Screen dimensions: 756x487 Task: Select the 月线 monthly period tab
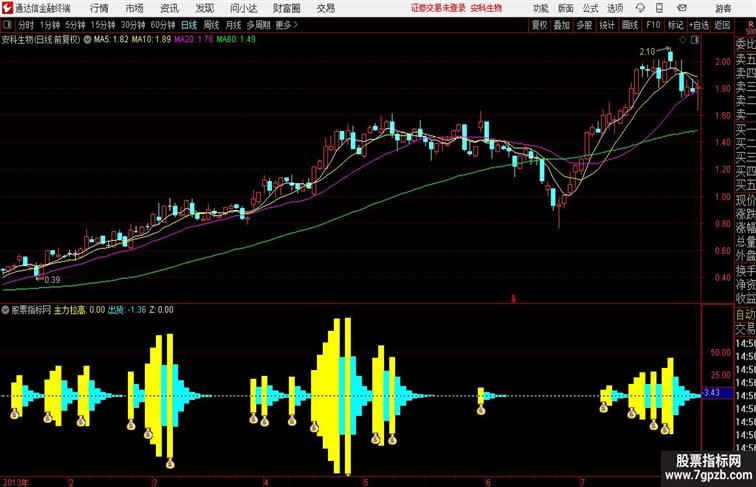tap(233, 25)
